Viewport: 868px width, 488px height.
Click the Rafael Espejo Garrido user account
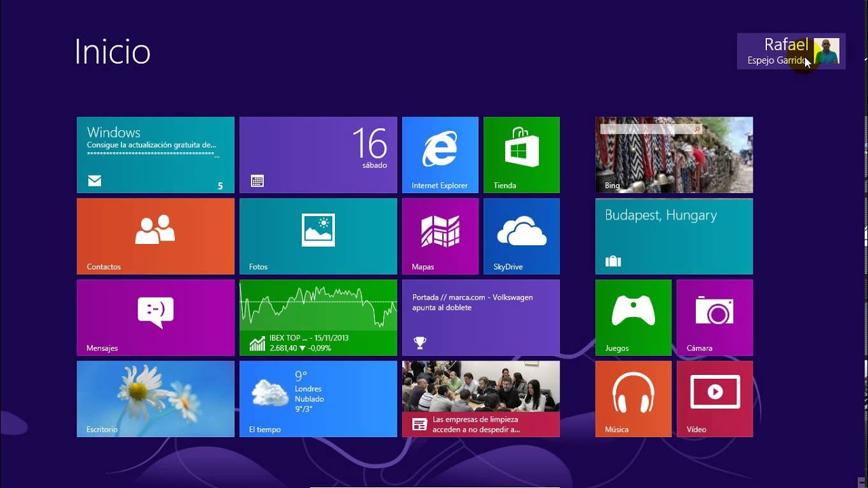[791, 51]
